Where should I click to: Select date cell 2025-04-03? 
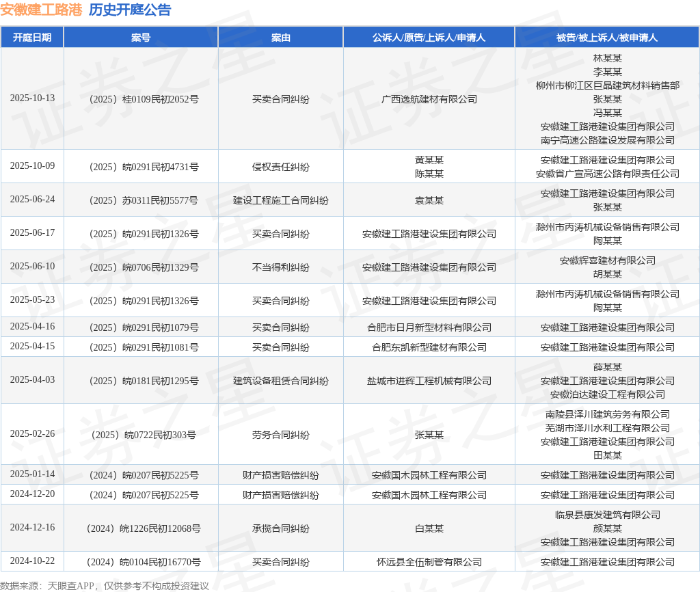(33, 379)
